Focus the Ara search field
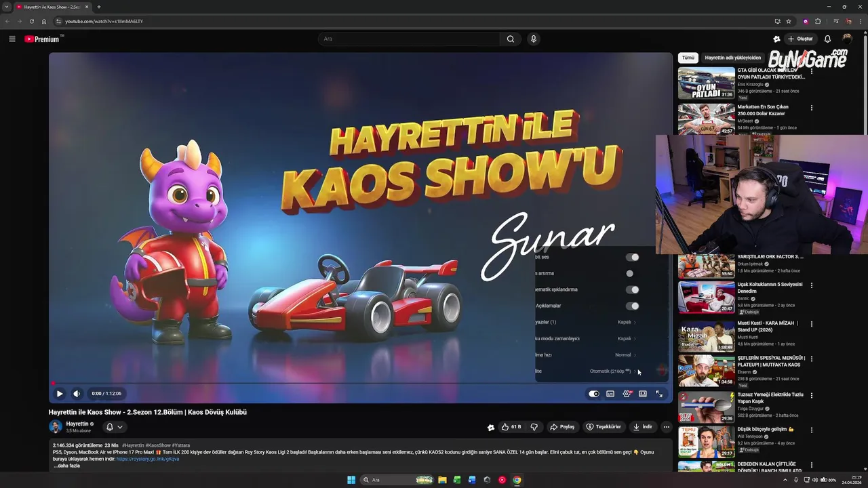868x488 pixels. click(409, 39)
